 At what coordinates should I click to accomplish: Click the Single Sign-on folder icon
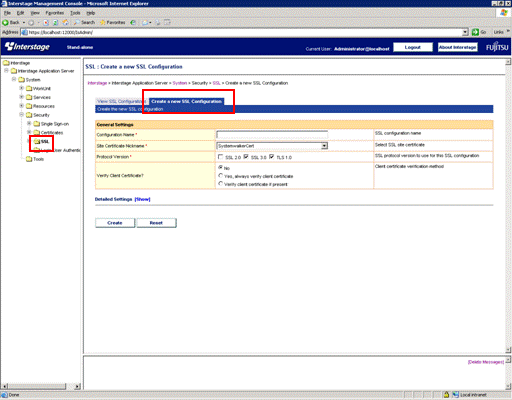pos(37,124)
